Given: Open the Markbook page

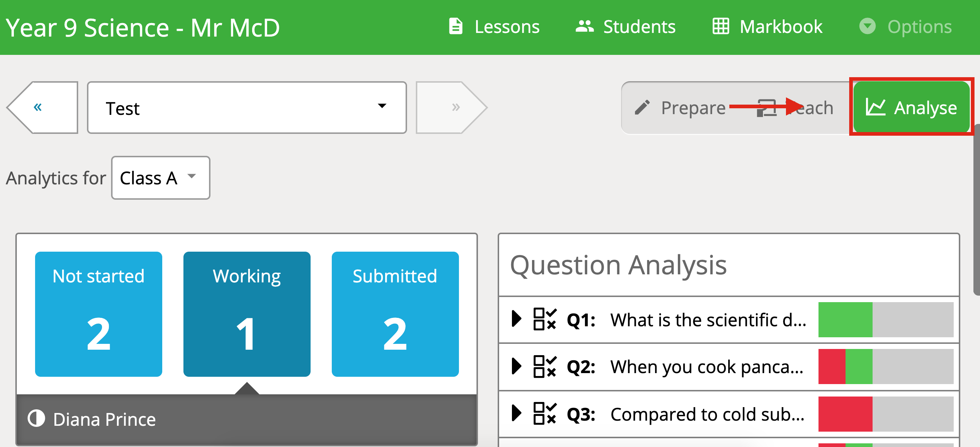Looking at the screenshot, I should 767,27.
